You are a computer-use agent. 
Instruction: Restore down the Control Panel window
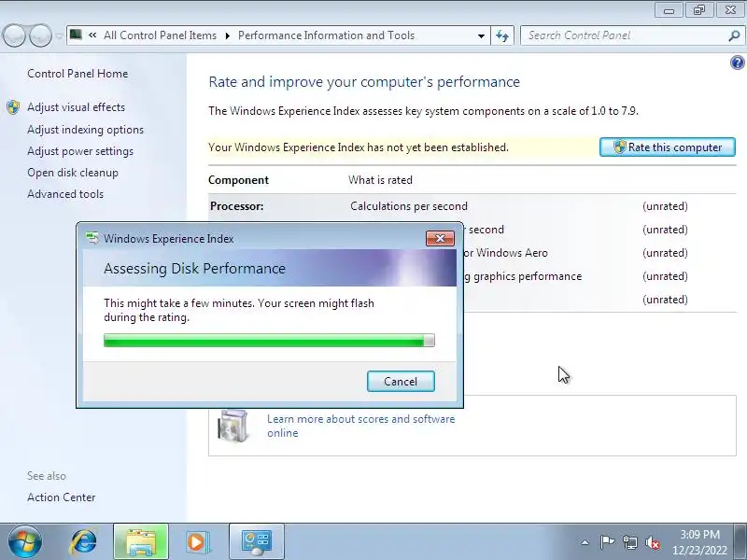(x=699, y=10)
